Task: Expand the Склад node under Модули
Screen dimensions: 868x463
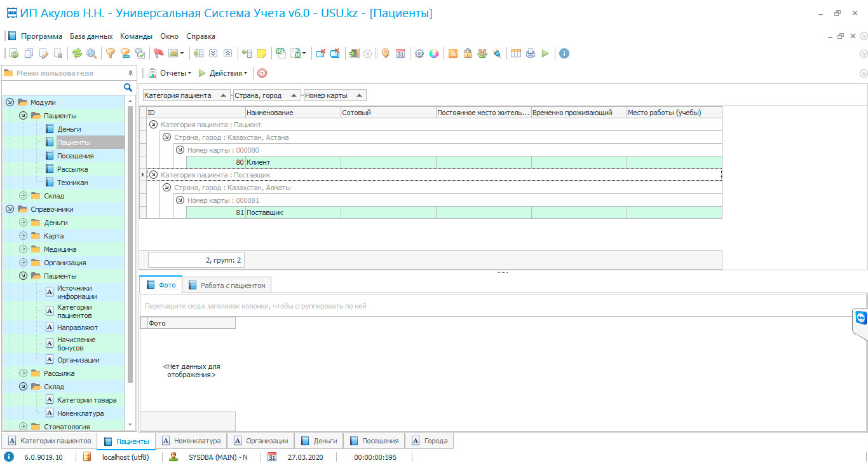Action: (24, 195)
